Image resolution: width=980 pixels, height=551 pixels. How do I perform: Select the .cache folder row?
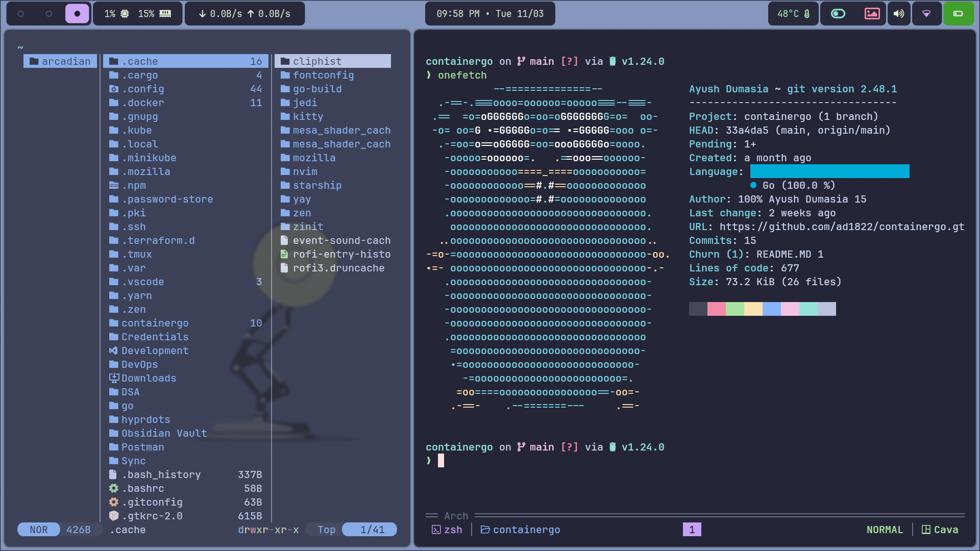[186, 61]
